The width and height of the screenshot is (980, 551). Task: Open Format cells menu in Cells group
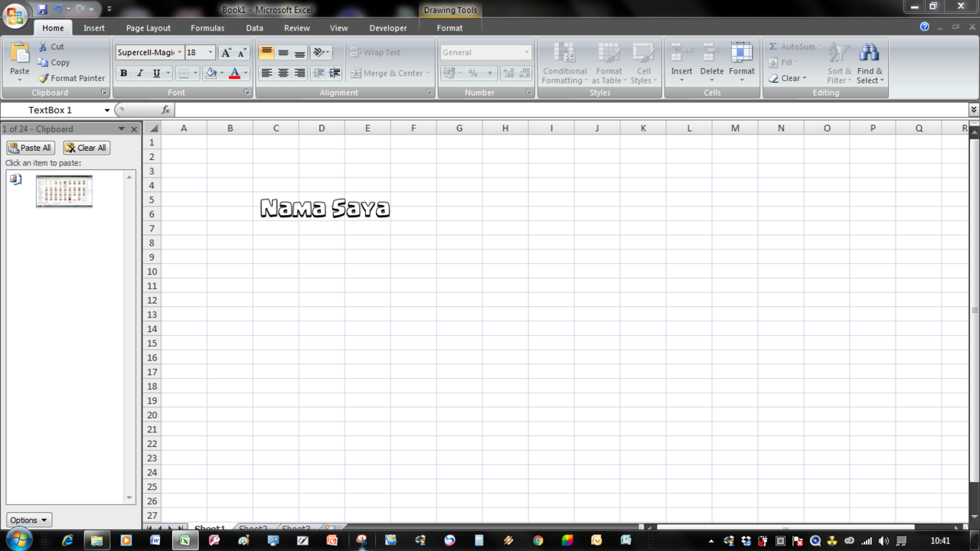741,63
